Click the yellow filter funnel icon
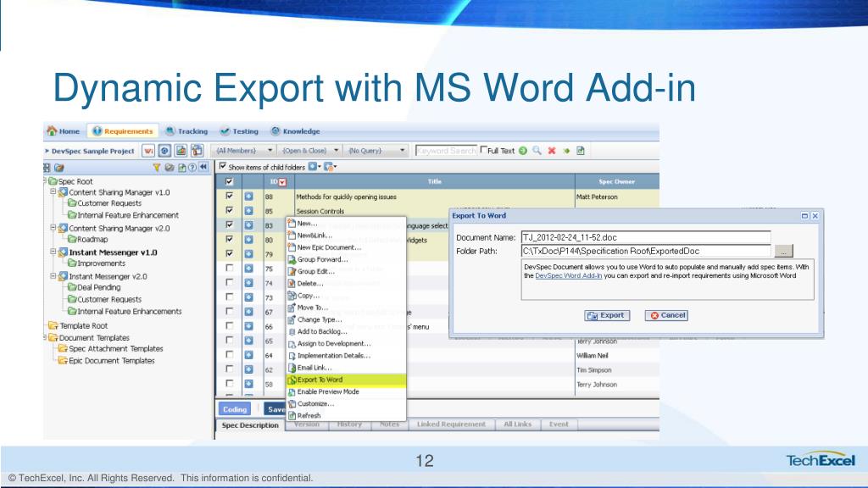 [x=157, y=167]
